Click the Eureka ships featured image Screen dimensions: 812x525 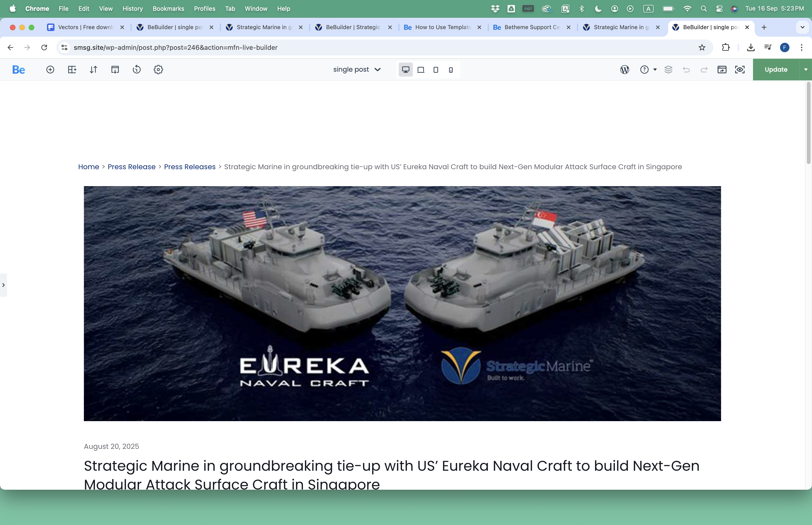pyautogui.click(x=402, y=303)
